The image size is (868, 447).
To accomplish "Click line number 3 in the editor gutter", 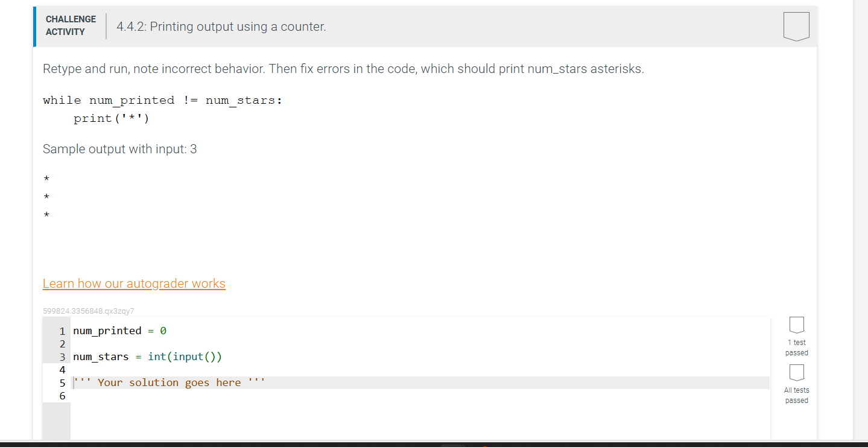I will (x=62, y=357).
